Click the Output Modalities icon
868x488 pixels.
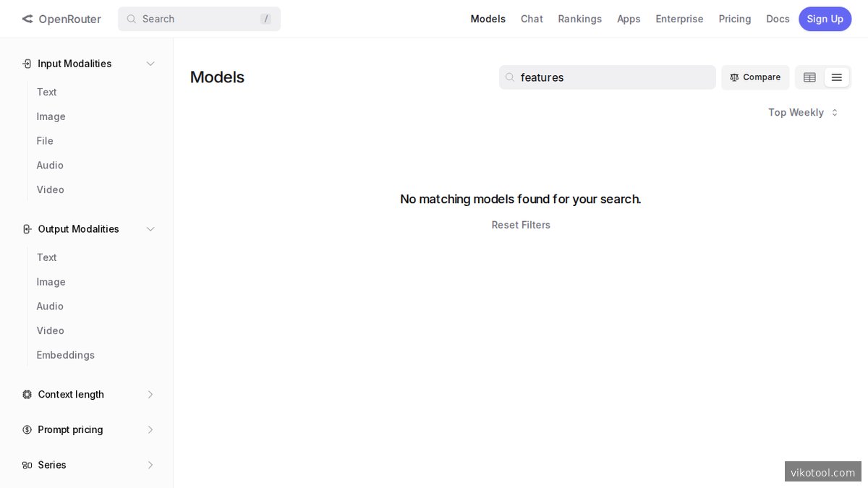[27, 229]
